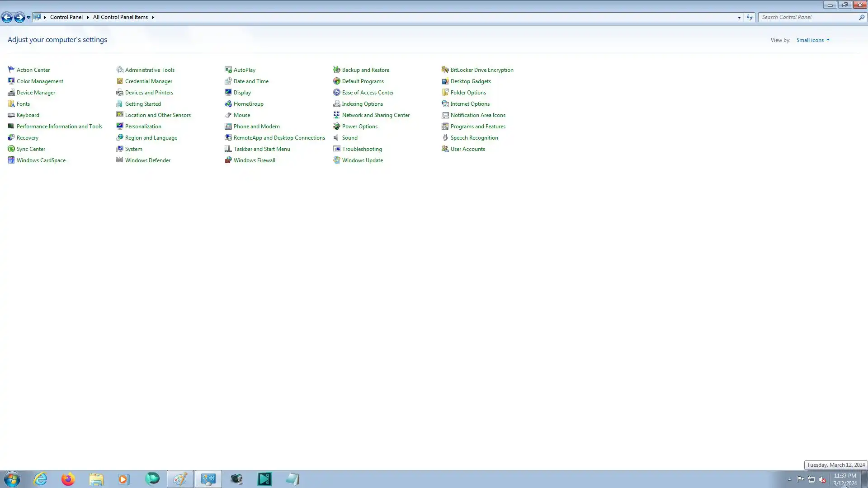Click the BitLocker Drive Encryption icon
Screen dimensions: 868x488
pos(445,70)
